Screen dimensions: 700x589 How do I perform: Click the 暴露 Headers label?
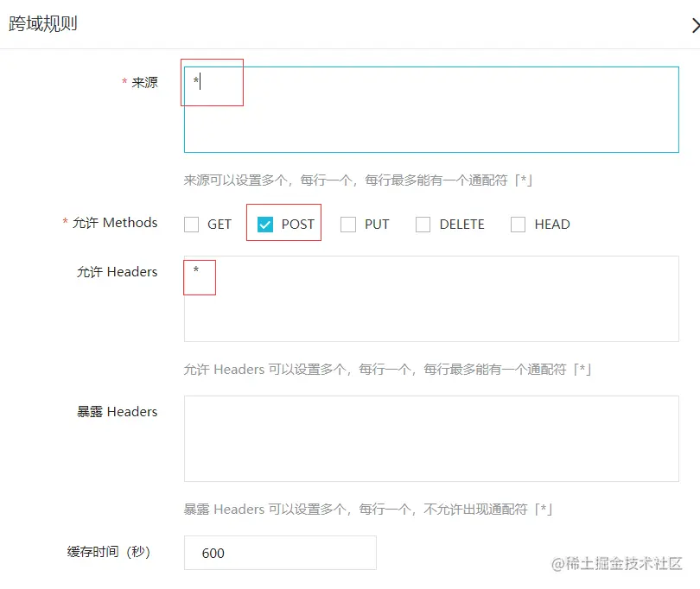point(117,411)
